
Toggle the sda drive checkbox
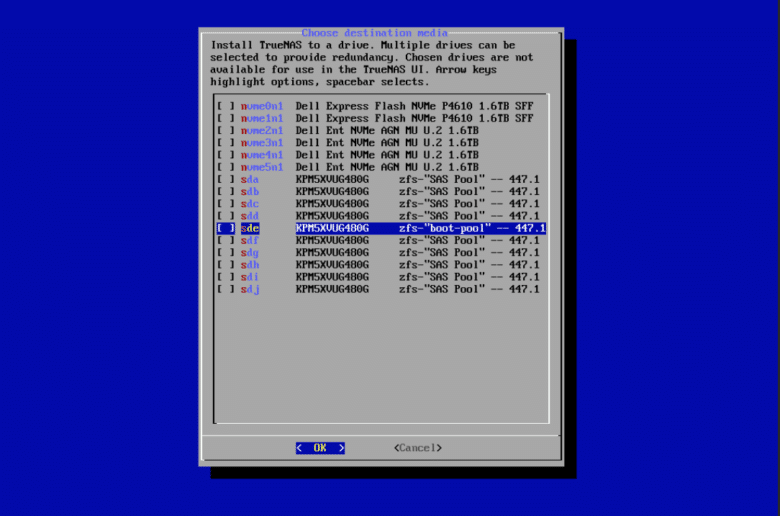[x=225, y=179]
